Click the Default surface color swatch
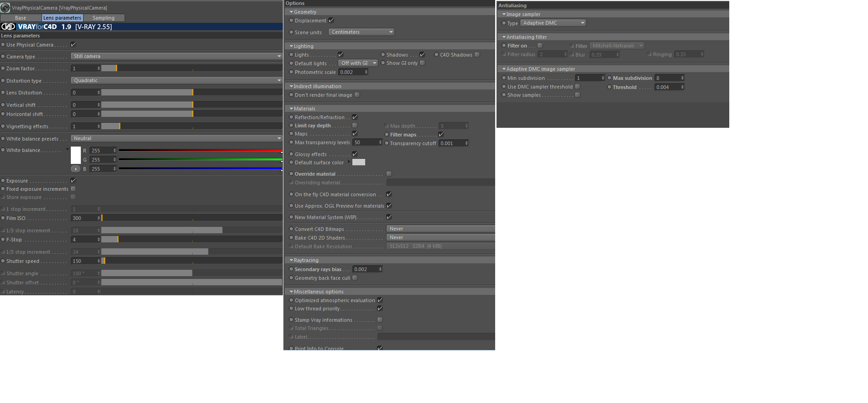 359,162
